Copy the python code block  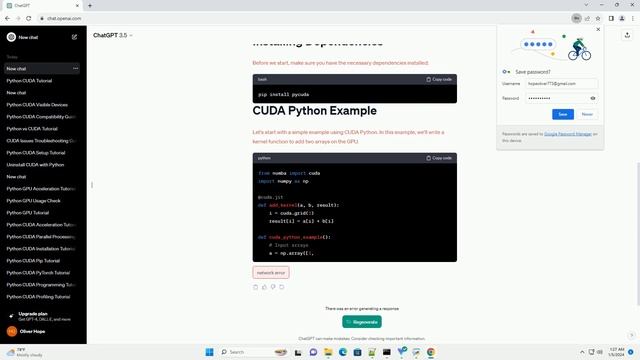click(x=439, y=158)
